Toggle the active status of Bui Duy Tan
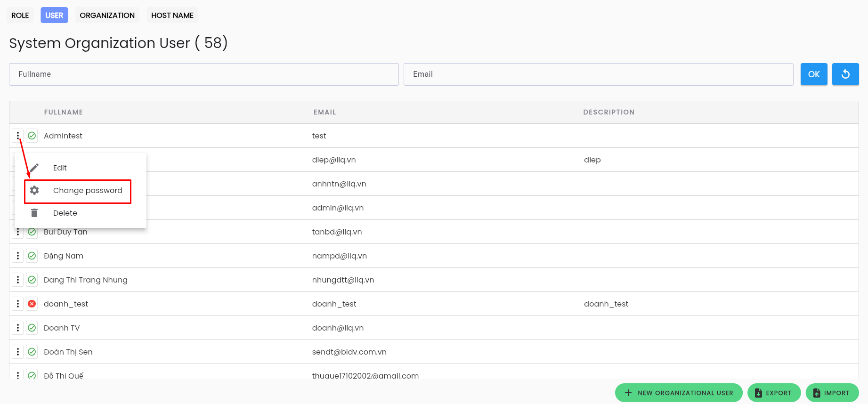868x404 pixels. point(32,232)
